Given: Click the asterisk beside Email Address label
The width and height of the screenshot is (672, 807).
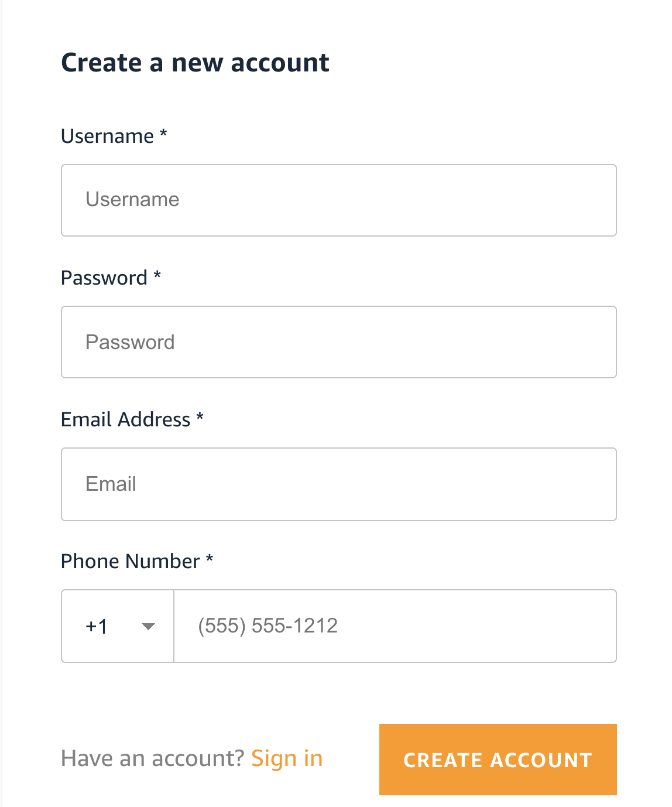Looking at the screenshot, I should [200, 418].
